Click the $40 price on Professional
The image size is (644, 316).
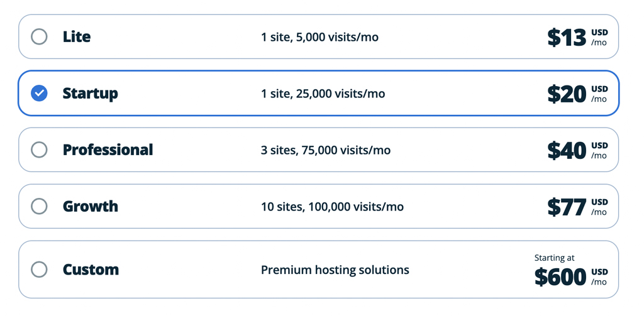point(567,151)
